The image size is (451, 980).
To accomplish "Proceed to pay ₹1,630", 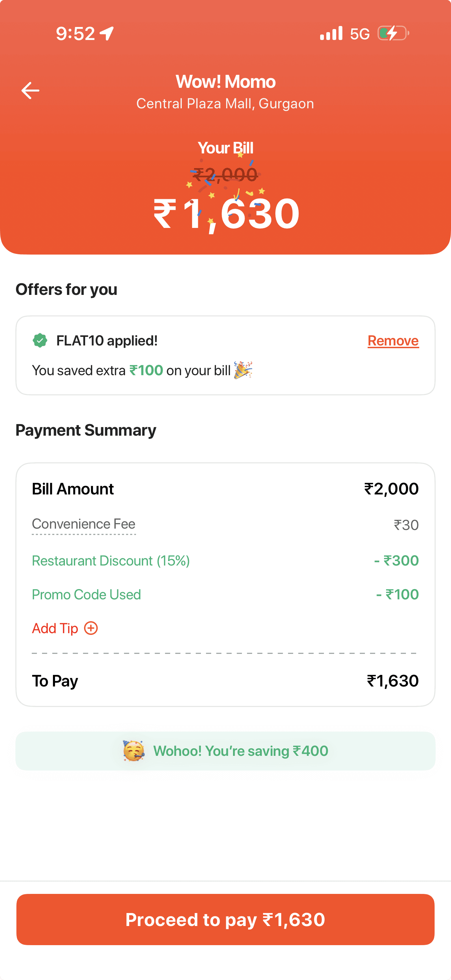I will pos(225,919).
